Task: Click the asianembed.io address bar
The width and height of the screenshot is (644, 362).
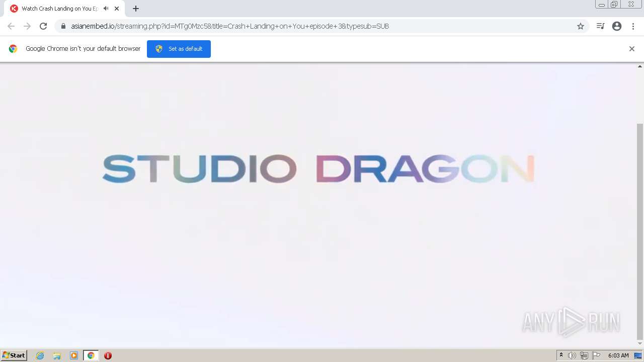Action: pyautogui.click(x=322, y=26)
